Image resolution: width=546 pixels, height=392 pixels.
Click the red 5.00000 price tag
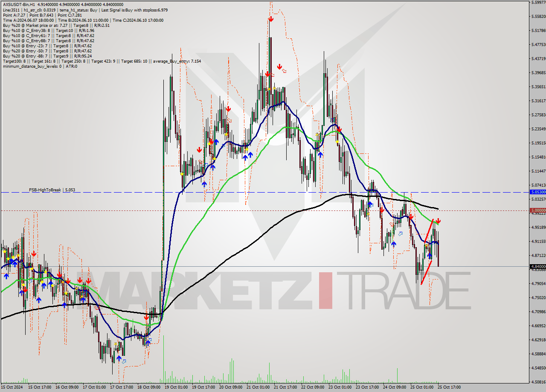[537, 210]
